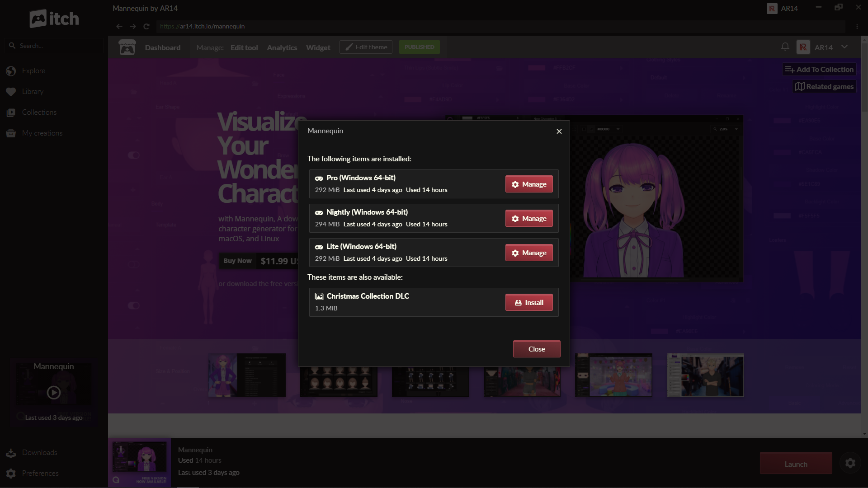Screen dimensions: 868x488
Task: Open Preferences in the sidebar
Action: [x=40, y=473]
